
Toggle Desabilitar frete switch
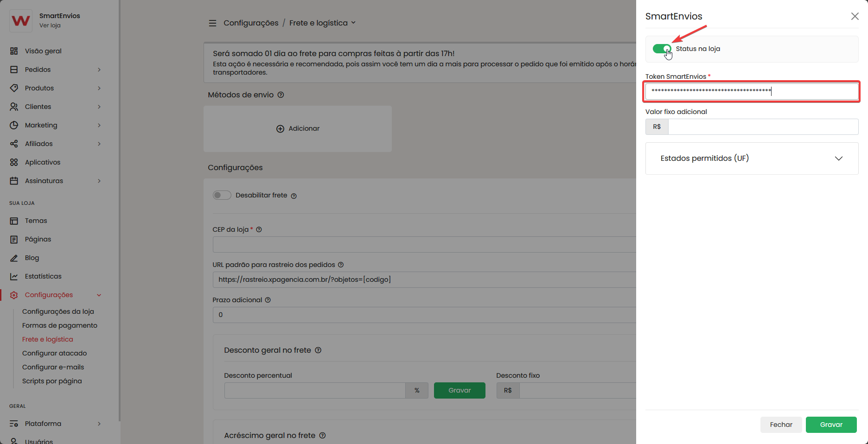point(222,195)
